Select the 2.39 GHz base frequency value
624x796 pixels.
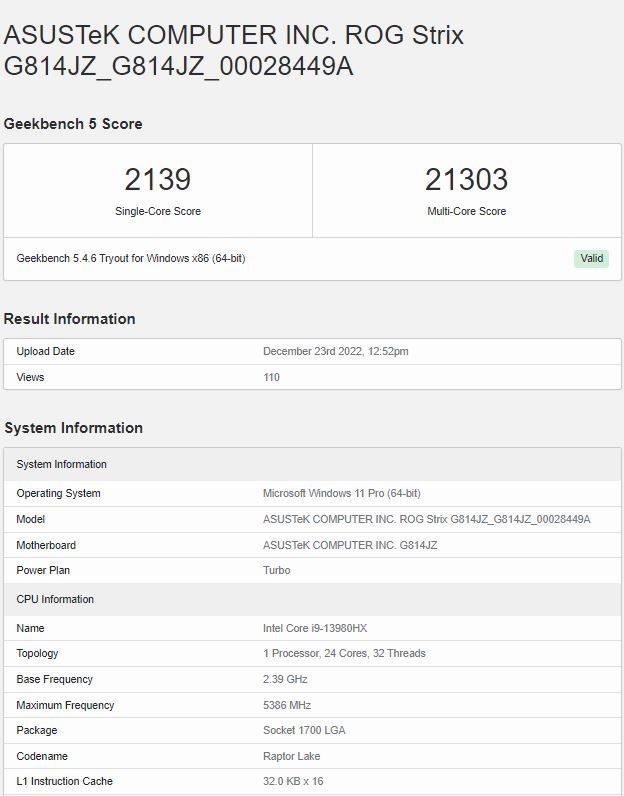tap(285, 679)
